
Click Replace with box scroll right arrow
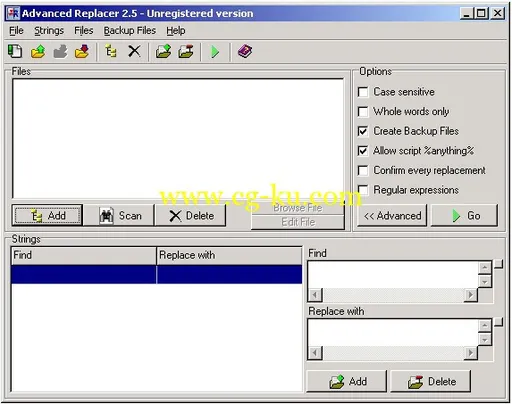[471, 353]
